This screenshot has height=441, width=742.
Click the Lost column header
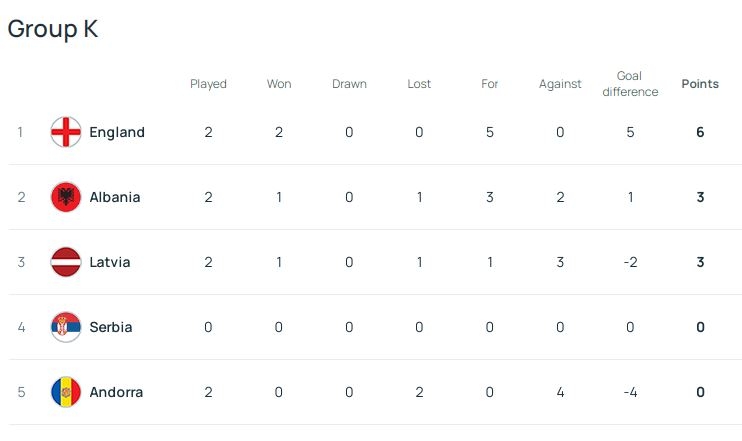coord(419,84)
